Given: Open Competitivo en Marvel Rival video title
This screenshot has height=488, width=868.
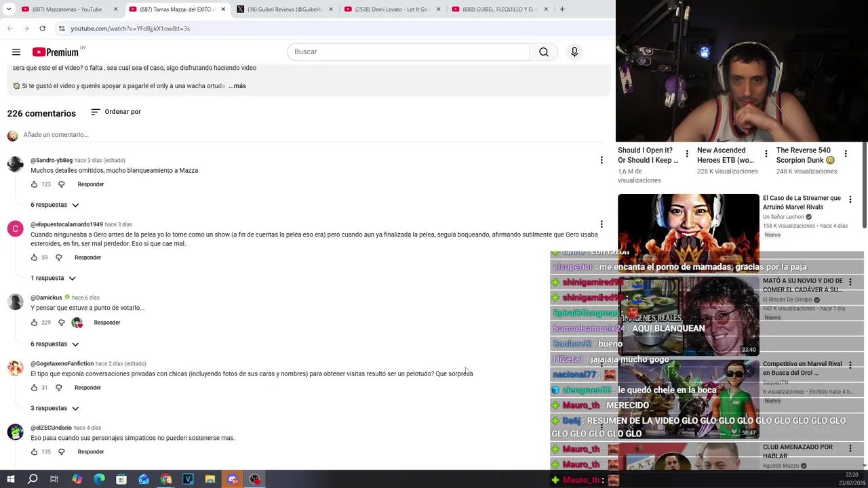Looking at the screenshot, I should tap(802, 368).
